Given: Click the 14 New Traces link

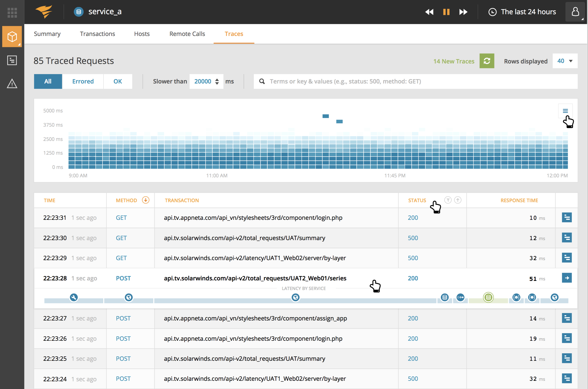Looking at the screenshot, I should 453,61.
